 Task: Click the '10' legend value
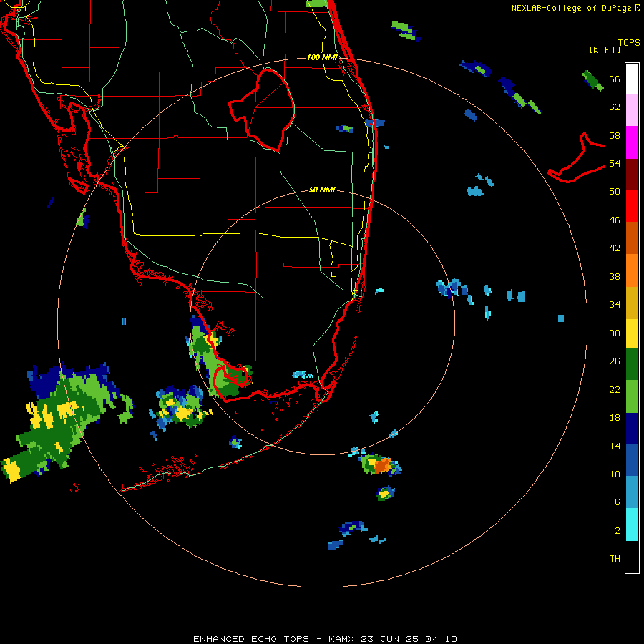coord(615,474)
